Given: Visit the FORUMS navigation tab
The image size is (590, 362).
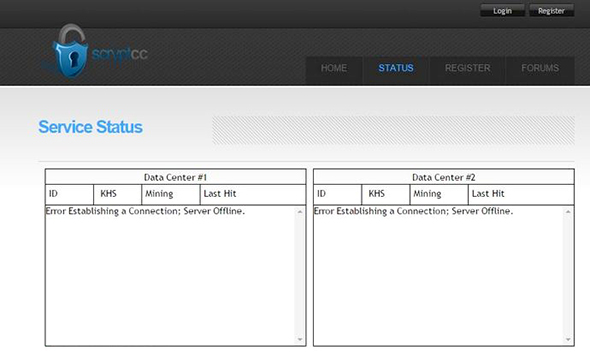Looking at the screenshot, I should pos(540,68).
